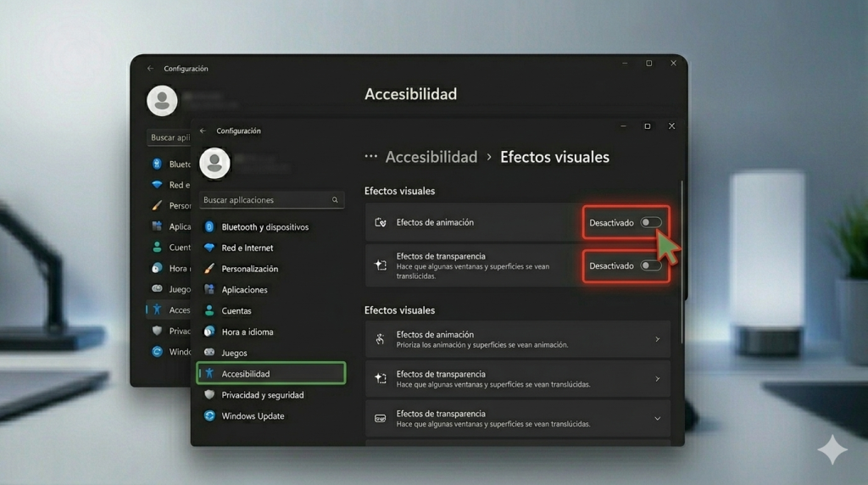Select Red e Internet in front sidebar

(271, 248)
